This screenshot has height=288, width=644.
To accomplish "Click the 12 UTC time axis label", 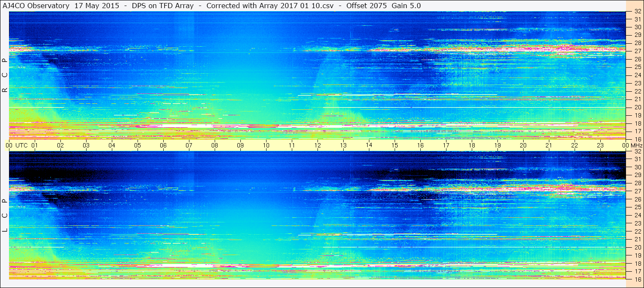I will pyautogui.click(x=318, y=145).
